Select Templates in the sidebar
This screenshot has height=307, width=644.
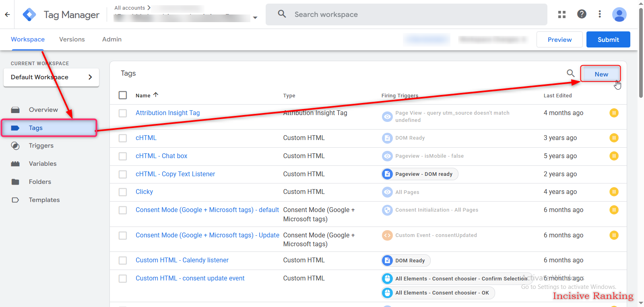click(44, 200)
